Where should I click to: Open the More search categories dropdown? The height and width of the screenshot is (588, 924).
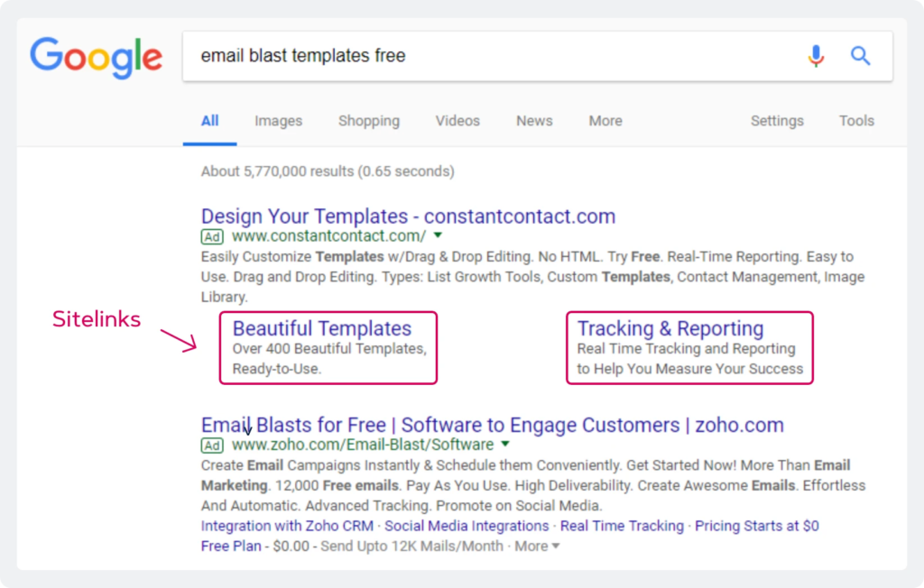pyautogui.click(x=605, y=121)
